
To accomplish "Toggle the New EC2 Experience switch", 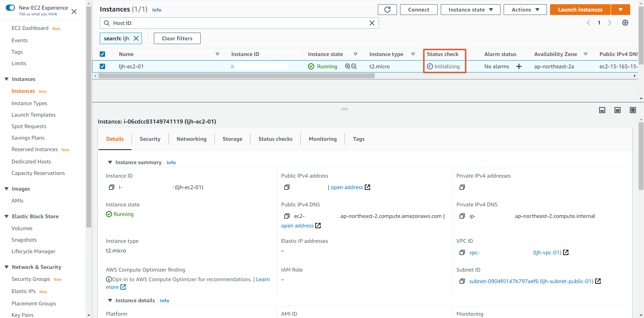I will 10,8.
